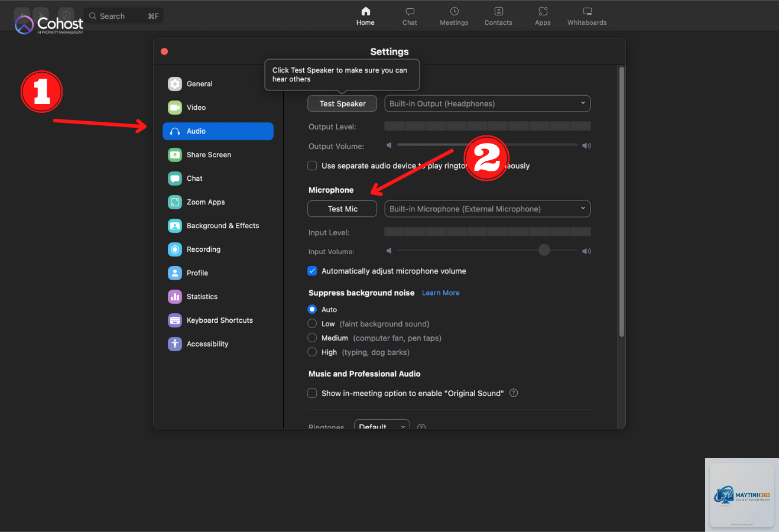
Task: Select the Video camera icon in sidebar
Action: [x=175, y=108]
